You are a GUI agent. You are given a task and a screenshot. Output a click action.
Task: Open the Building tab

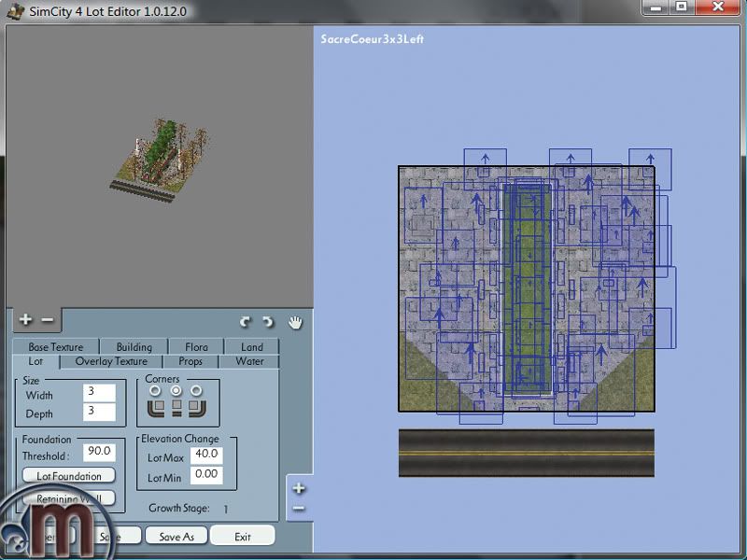pyautogui.click(x=134, y=346)
